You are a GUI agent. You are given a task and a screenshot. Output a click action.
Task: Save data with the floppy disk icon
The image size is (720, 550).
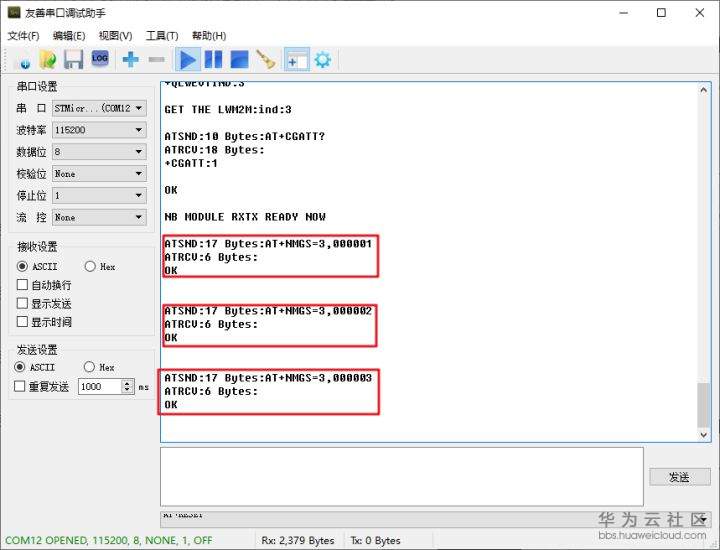(73, 60)
